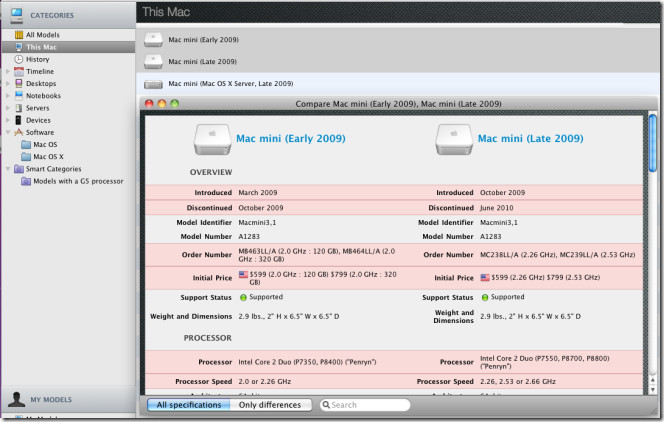Open the Mac mini (Late 2009) title link
Screen dimensions: 664x422
(531, 138)
